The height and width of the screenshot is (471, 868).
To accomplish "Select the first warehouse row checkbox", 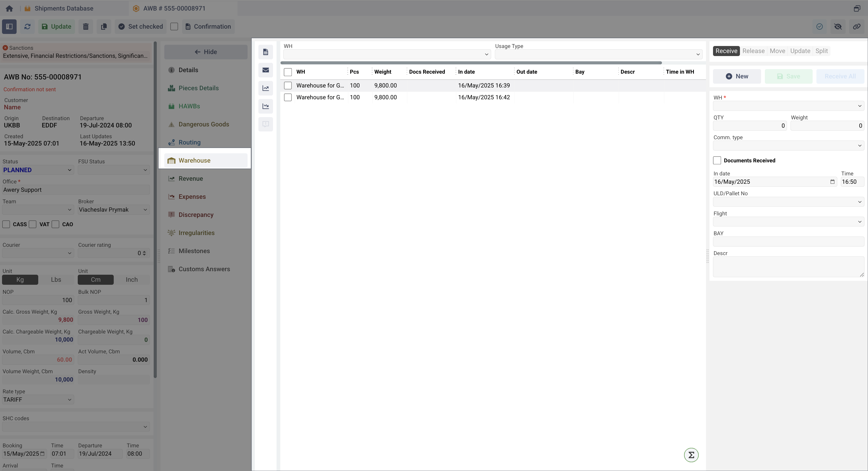I will [288, 85].
